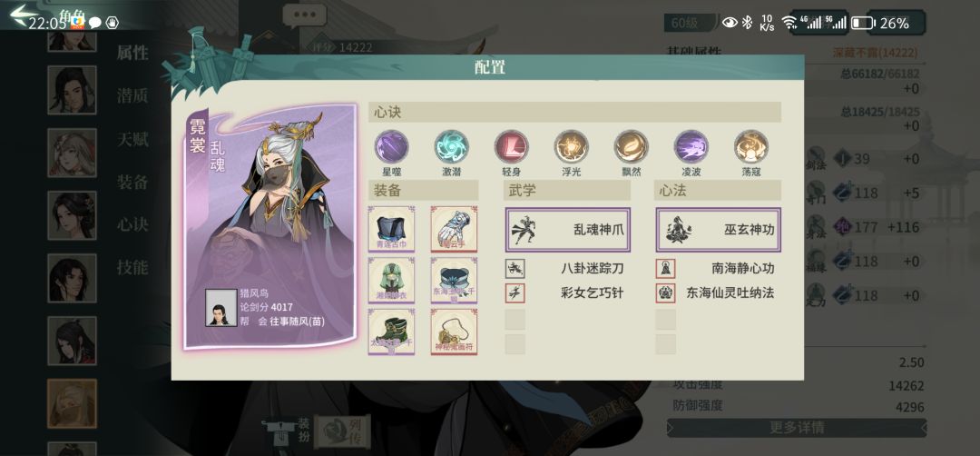Image resolution: width=980 pixels, height=456 pixels.
Task: Switch to the 装备 equipment tab
Action: (x=132, y=182)
